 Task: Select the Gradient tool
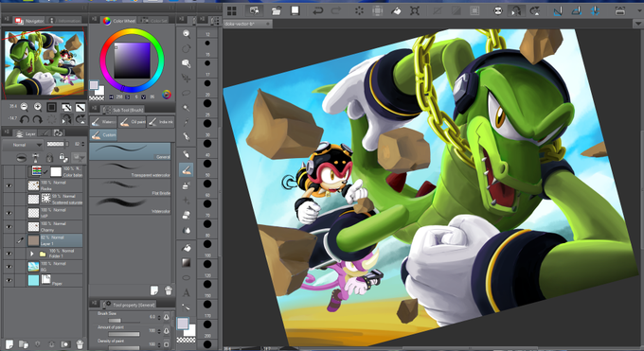point(187,263)
